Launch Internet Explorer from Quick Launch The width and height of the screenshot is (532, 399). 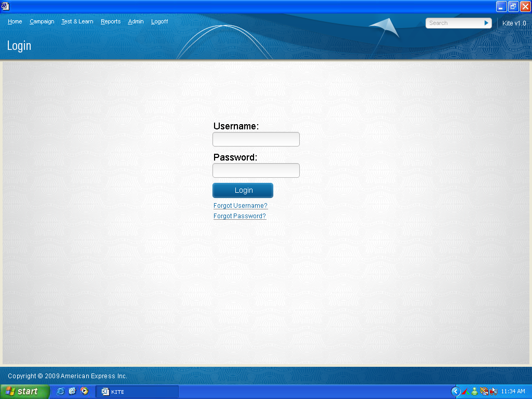coord(61,391)
